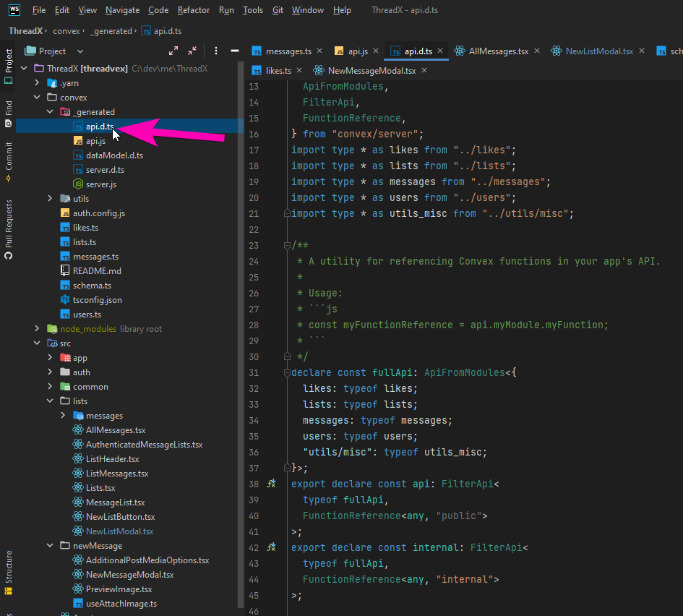Open the Project view dropdown
683x616 pixels.
click(x=80, y=51)
